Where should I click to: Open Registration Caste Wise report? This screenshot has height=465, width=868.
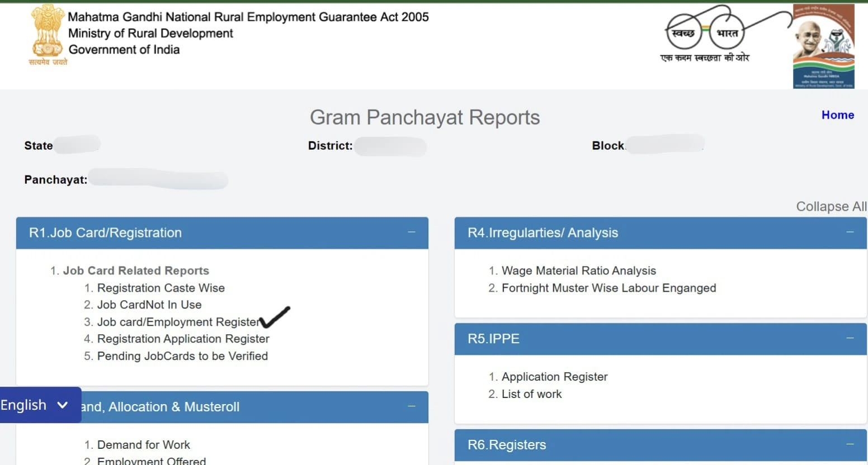coord(161,288)
